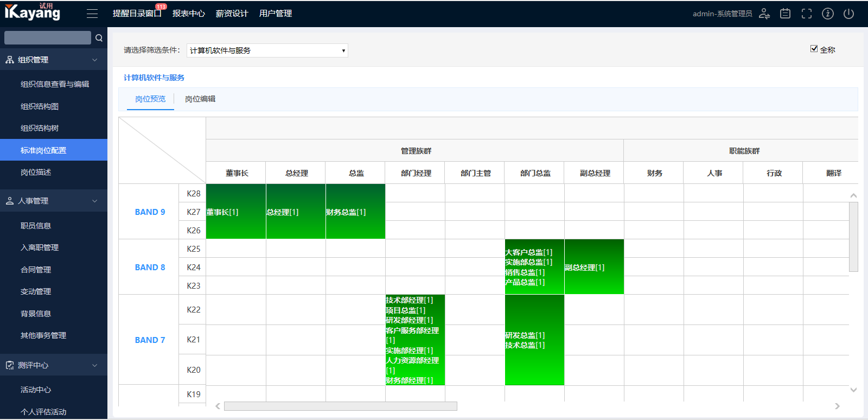Click the sidebar search input field
Image resolution: width=868 pixels, height=420 pixels.
(48, 38)
